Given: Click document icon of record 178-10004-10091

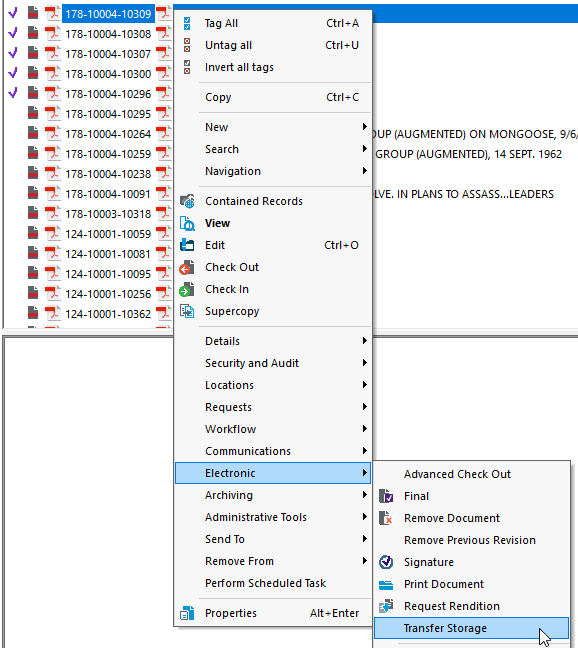Looking at the screenshot, I should pyautogui.click(x=33, y=193).
